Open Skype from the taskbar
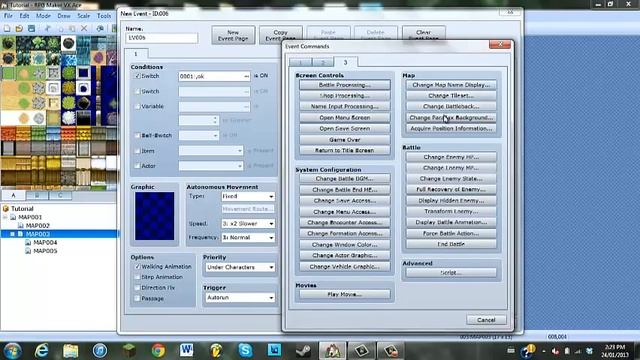The height and width of the screenshot is (360, 640). (x=245, y=350)
